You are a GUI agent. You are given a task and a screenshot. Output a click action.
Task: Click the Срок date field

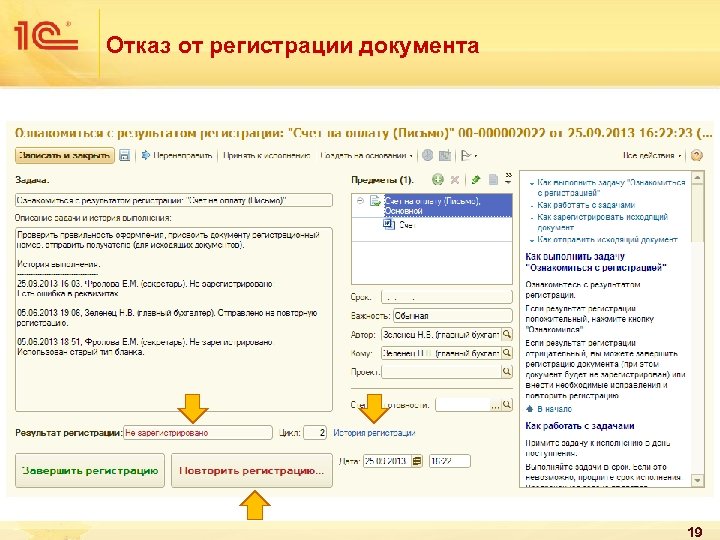tap(446, 297)
